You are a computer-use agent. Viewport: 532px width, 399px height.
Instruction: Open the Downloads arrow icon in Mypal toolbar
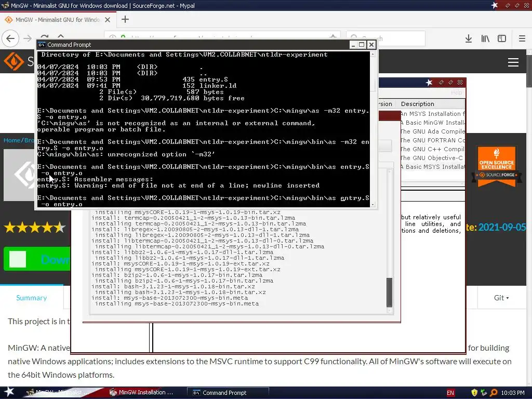[x=469, y=38]
